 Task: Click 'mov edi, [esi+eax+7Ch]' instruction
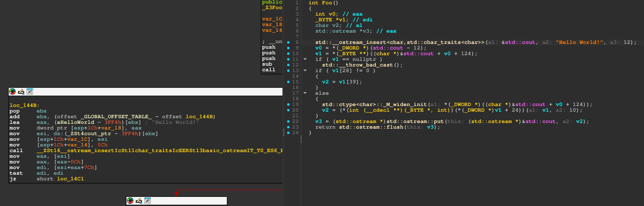pos(53,168)
